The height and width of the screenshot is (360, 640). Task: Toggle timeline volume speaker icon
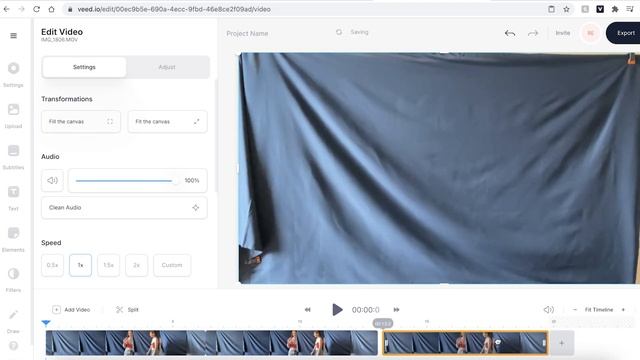point(549,309)
